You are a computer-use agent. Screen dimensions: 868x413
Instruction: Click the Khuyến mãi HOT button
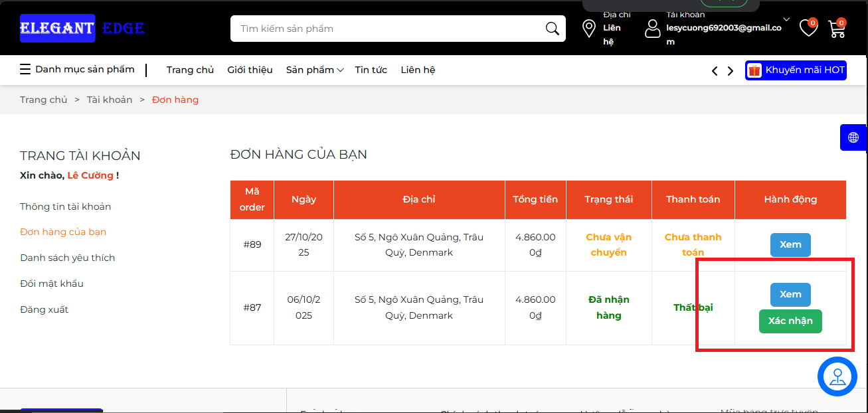click(796, 70)
